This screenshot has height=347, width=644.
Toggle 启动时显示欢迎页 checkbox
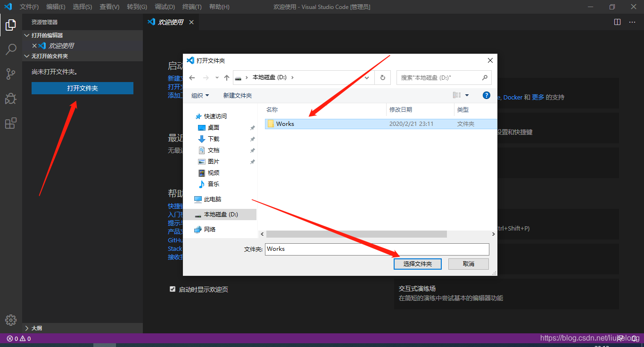coord(173,289)
